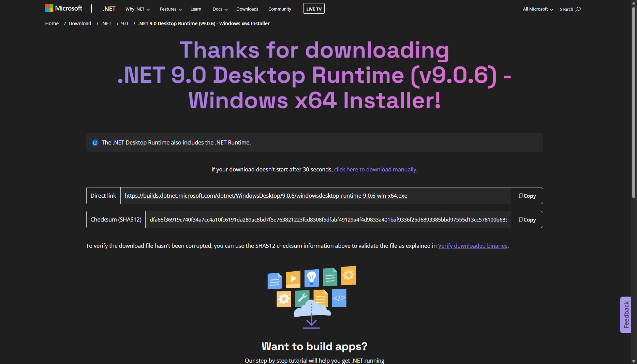Click the page vertical scrollbar thumb
The width and height of the screenshot is (637, 364).
point(634,102)
